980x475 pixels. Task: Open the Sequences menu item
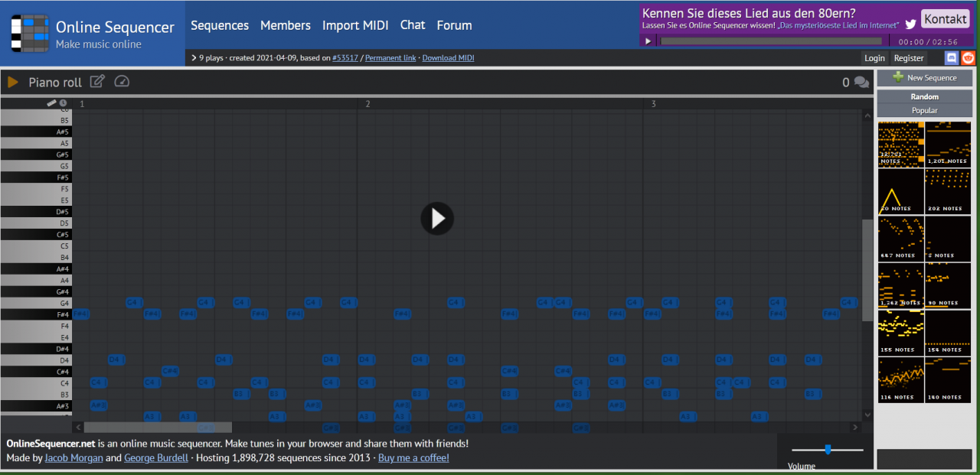point(220,25)
